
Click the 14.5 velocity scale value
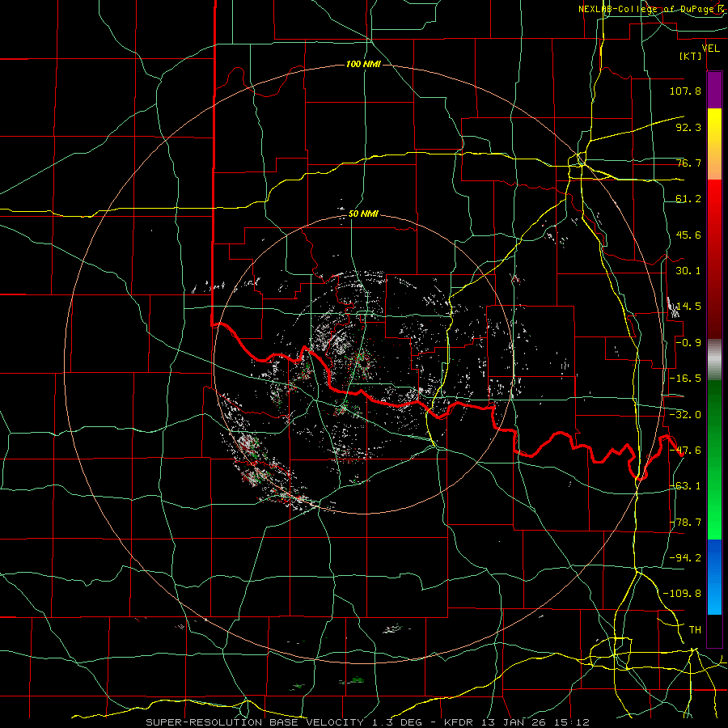click(x=688, y=307)
